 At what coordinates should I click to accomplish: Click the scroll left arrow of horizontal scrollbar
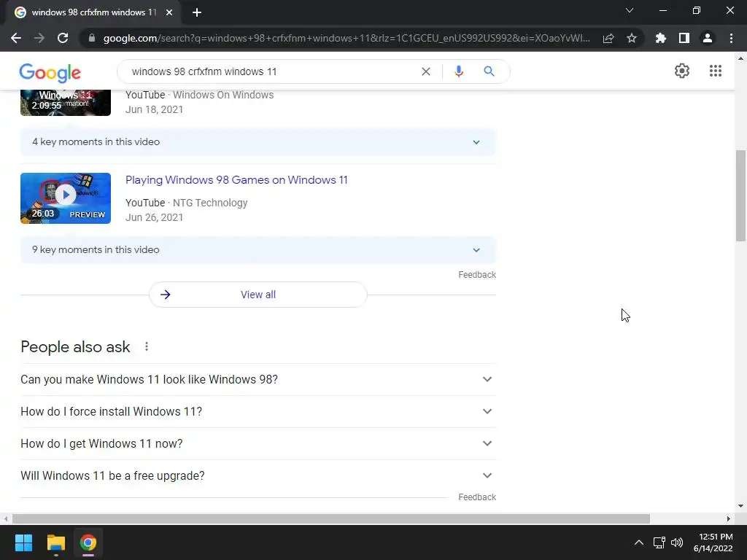(x=6, y=518)
